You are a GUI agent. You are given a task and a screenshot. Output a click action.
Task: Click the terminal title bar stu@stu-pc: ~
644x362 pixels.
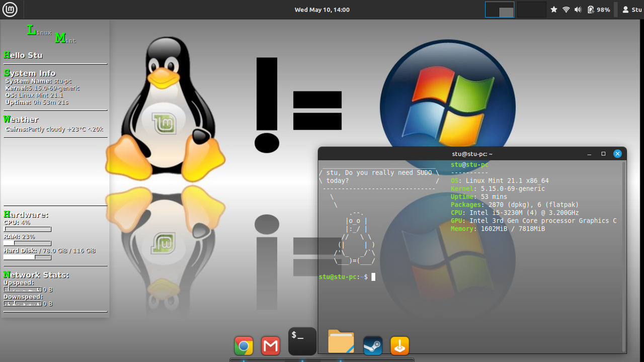[x=472, y=154]
